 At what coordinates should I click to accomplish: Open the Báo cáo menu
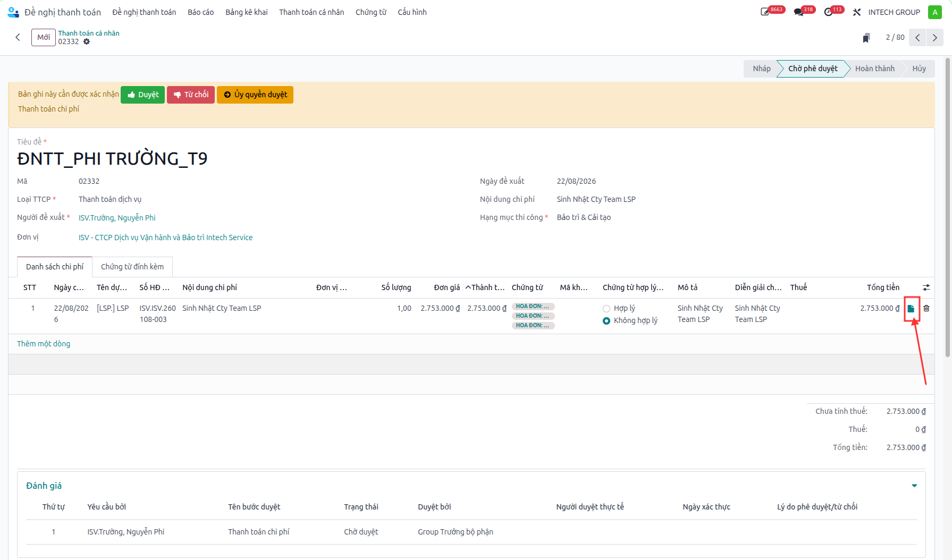[x=201, y=12]
